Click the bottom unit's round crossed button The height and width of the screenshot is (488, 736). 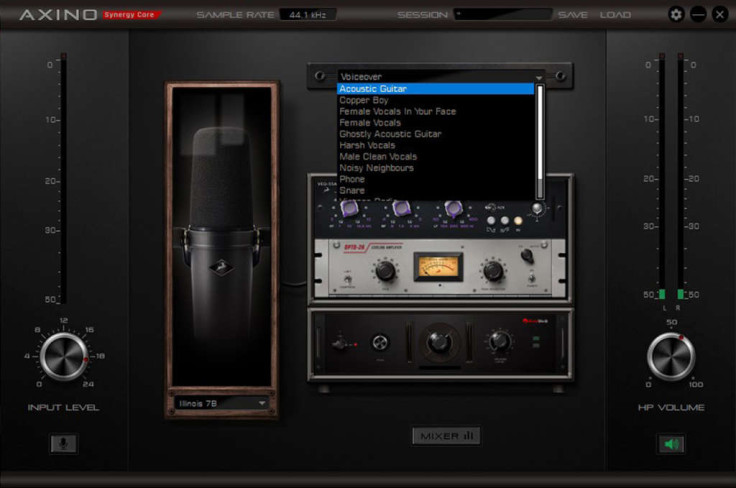[380, 343]
